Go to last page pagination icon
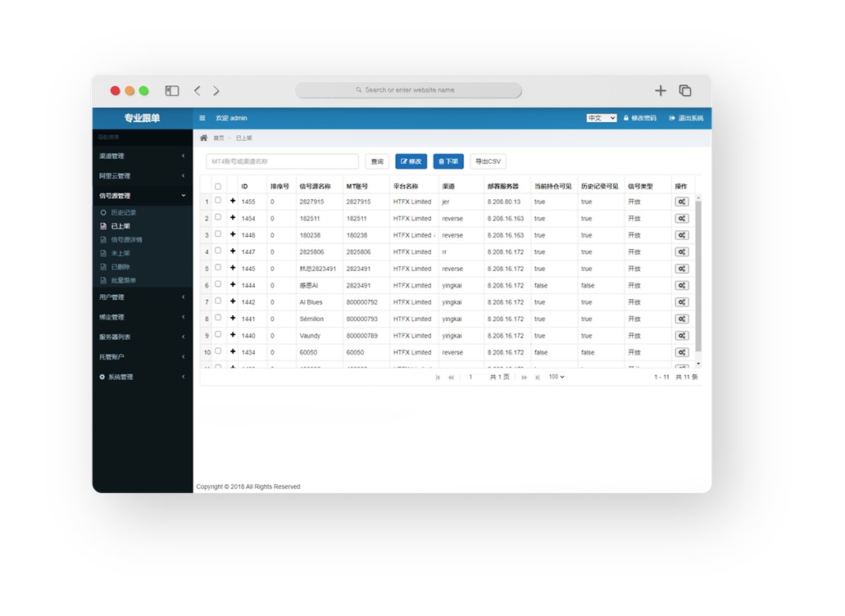The width and height of the screenshot is (845, 616). tap(538, 378)
